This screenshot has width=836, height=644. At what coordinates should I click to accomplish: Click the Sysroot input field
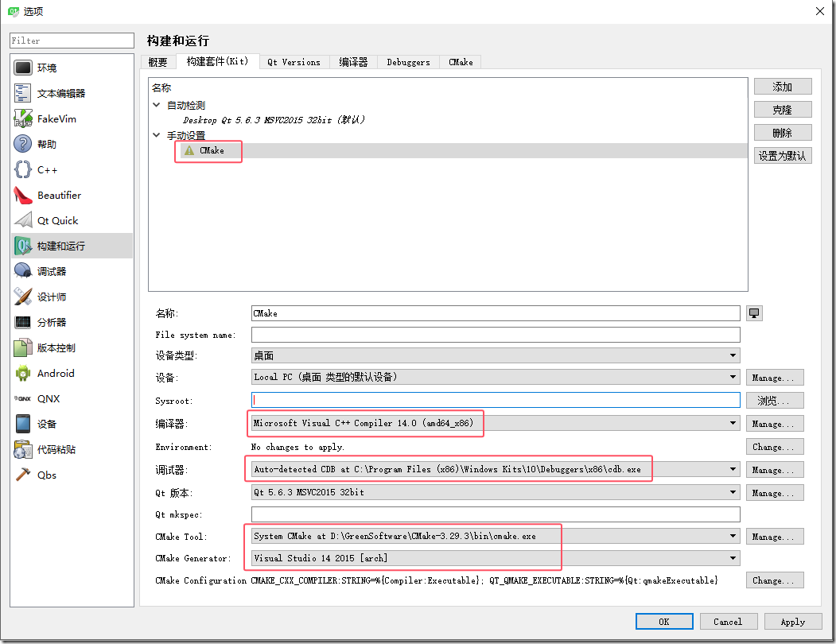pos(496,400)
